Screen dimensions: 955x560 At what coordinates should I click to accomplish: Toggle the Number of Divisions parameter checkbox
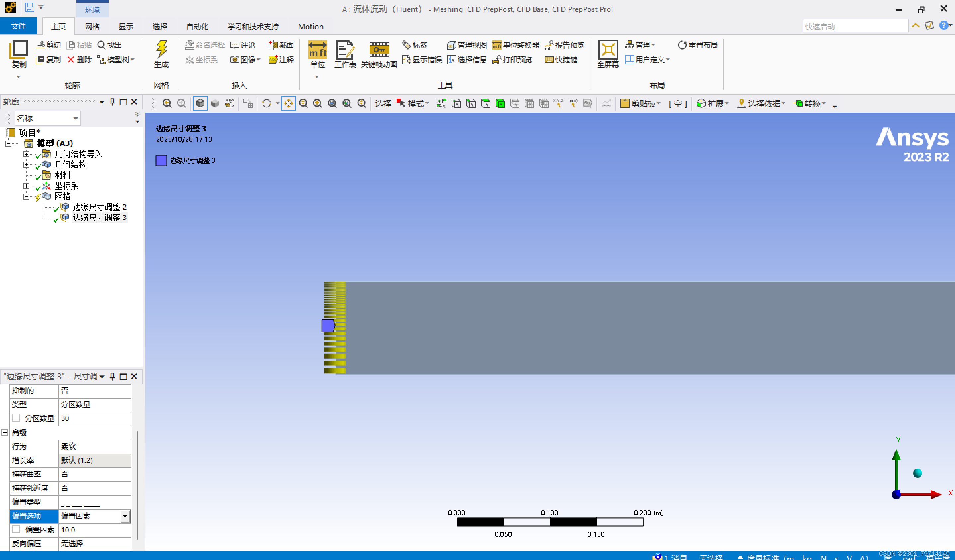point(16,418)
